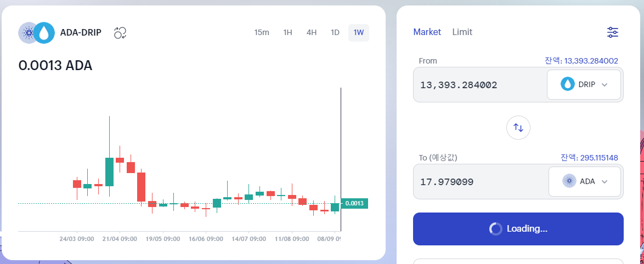This screenshot has width=644, height=264.
Task: Switch to the Limit order tab
Action: (462, 32)
